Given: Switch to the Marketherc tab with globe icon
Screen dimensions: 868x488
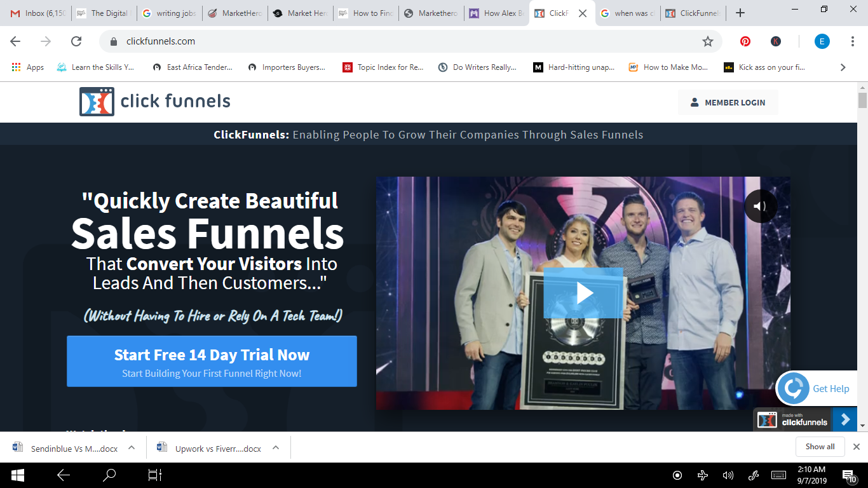Looking at the screenshot, I should [x=431, y=13].
